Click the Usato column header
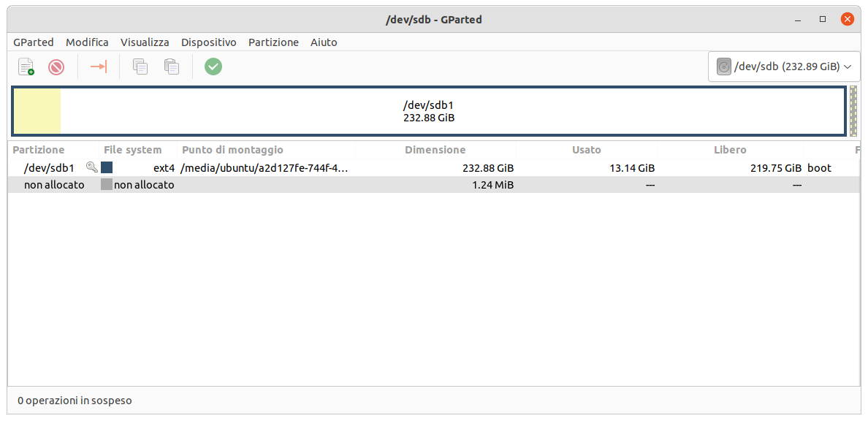 tap(587, 150)
